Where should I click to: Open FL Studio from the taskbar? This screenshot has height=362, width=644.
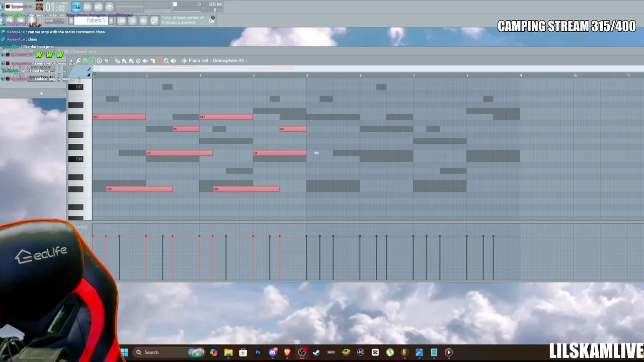[405, 352]
